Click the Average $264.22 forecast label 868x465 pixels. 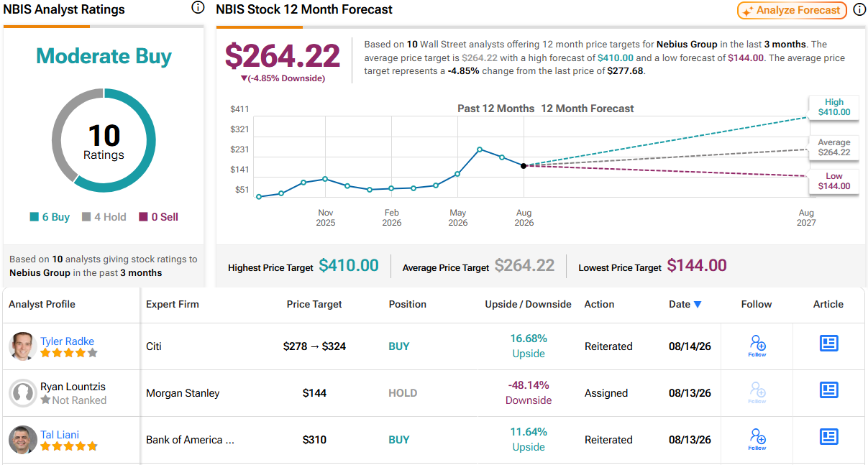pyautogui.click(x=833, y=147)
